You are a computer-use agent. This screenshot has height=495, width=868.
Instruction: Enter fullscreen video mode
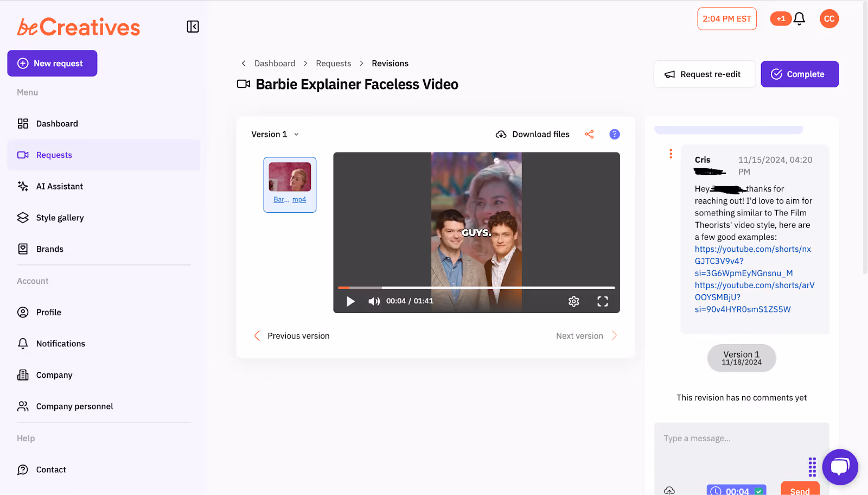pos(603,301)
